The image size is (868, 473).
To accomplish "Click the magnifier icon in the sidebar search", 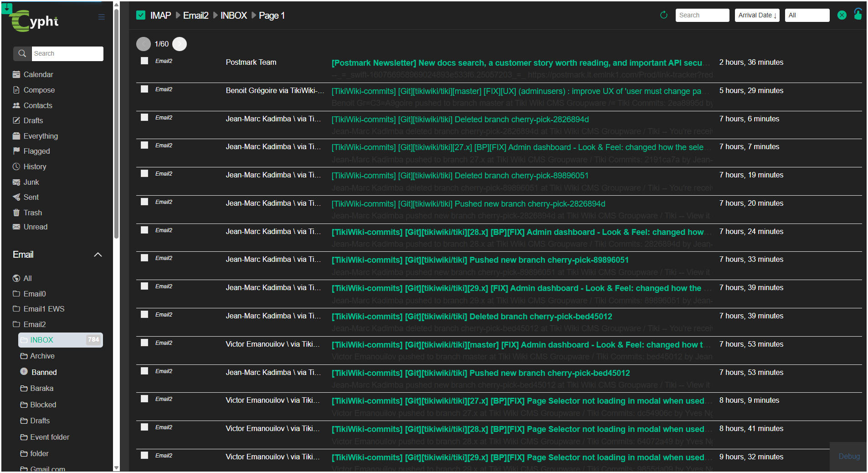I will 22,53.
